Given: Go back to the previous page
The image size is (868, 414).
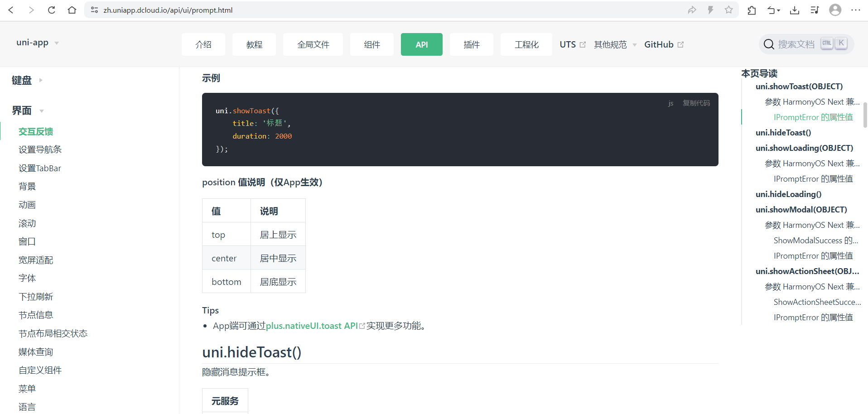Looking at the screenshot, I should pyautogui.click(x=11, y=10).
